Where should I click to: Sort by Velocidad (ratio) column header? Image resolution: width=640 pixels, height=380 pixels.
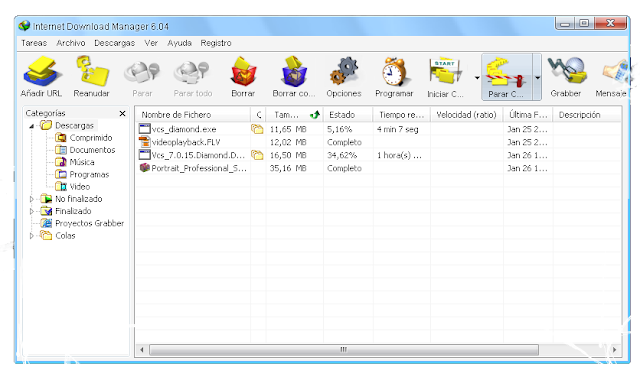point(467,115)
